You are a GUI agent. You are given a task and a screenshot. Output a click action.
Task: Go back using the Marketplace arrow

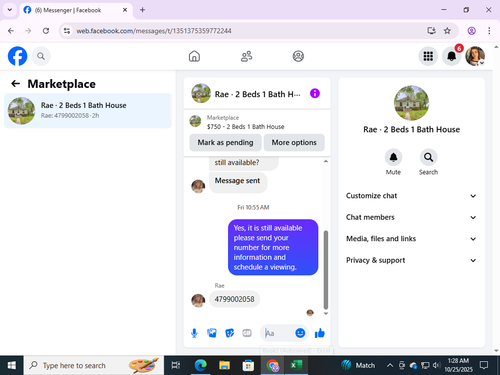tap(16, 83)
